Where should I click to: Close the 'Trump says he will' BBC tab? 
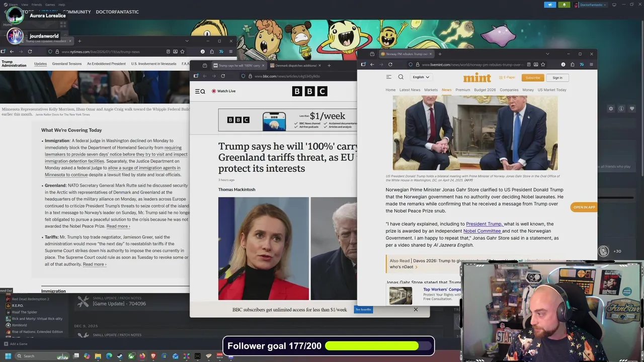[x=263, y=65]
